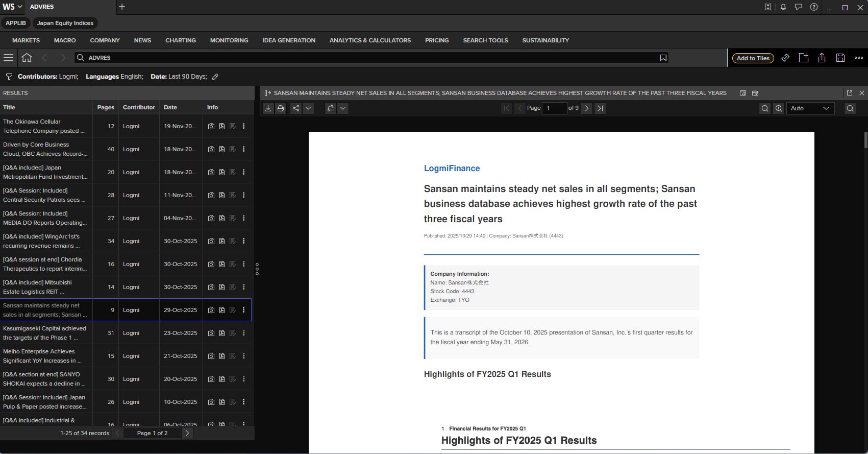
Task: Bookmark the current ADVRES search
Action: click(x=663, y=58)
